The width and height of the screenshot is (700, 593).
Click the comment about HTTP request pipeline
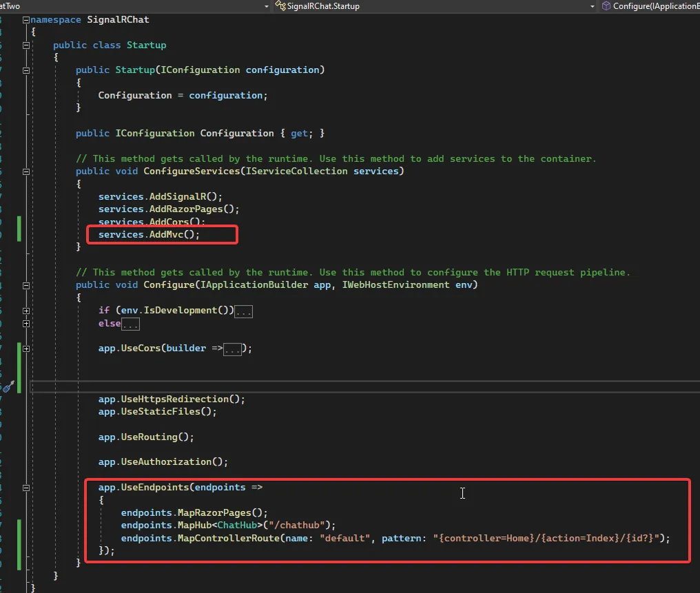353,273
